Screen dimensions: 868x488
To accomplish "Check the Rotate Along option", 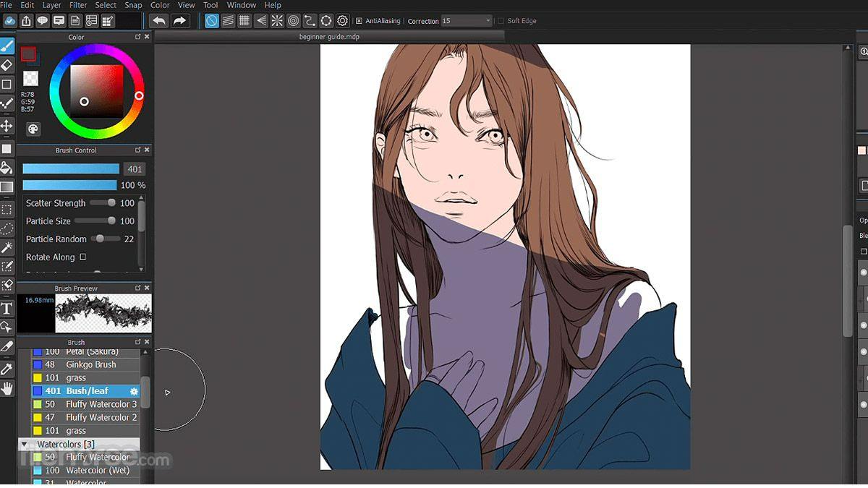I will (82, 257).
